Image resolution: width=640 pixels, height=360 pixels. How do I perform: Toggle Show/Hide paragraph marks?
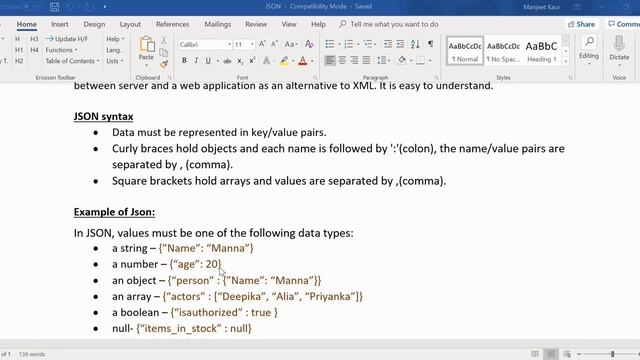(431, 44)
